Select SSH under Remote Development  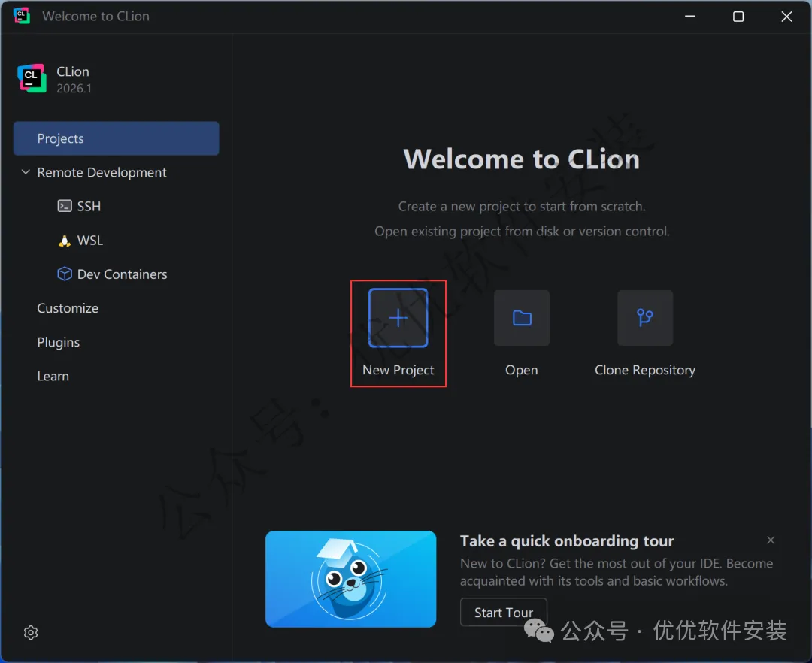coord(89,206)
